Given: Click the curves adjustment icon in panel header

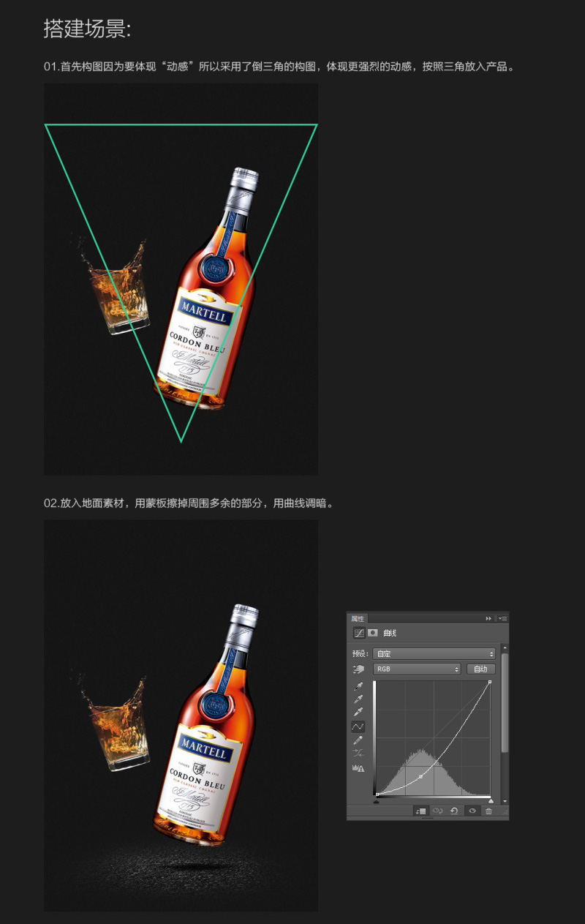Looking at the screenshot, I should coord(359,633).
